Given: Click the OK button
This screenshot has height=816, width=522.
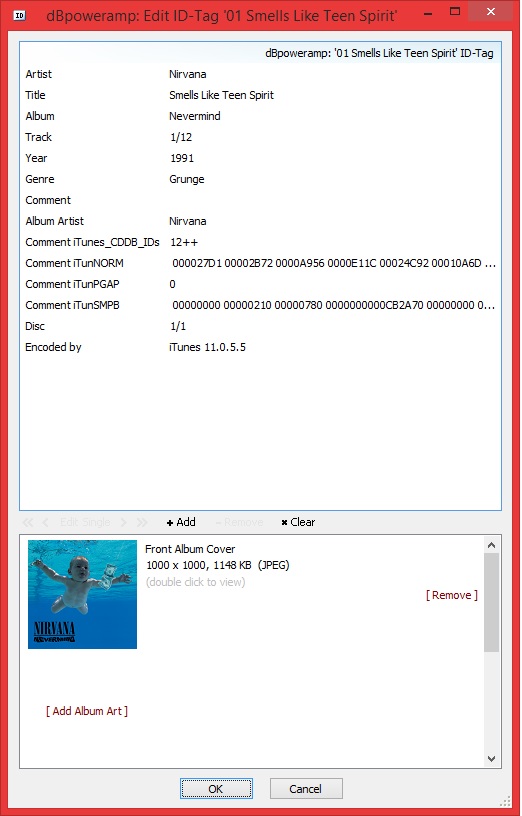Looking at the screenshot, I should [216, 789].
